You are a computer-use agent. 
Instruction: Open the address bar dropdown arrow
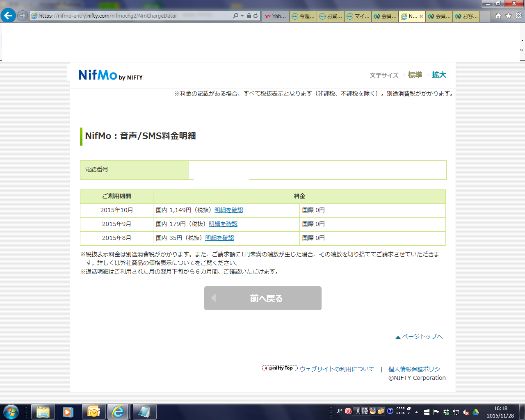[x=242, y=16]
